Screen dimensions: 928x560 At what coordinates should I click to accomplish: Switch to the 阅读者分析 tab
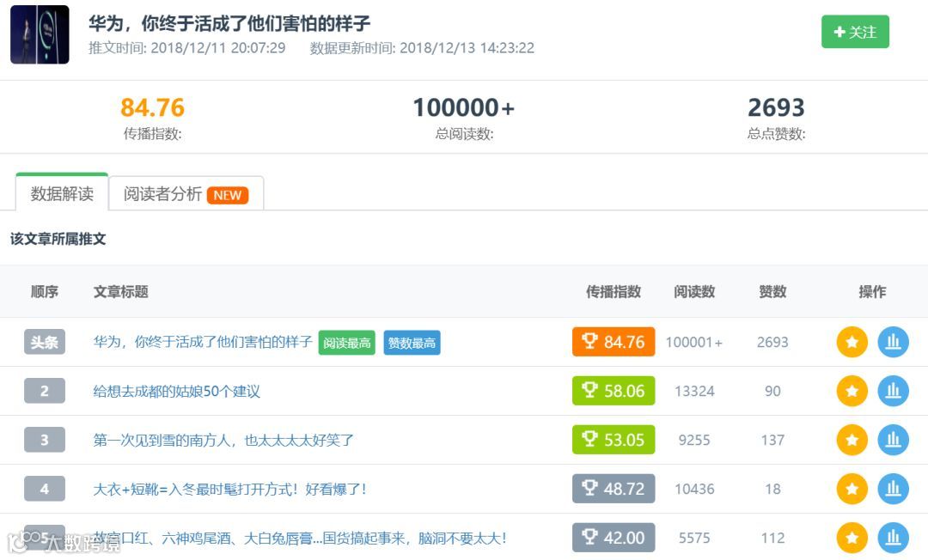pyautogui.click(x=186, y=194)
